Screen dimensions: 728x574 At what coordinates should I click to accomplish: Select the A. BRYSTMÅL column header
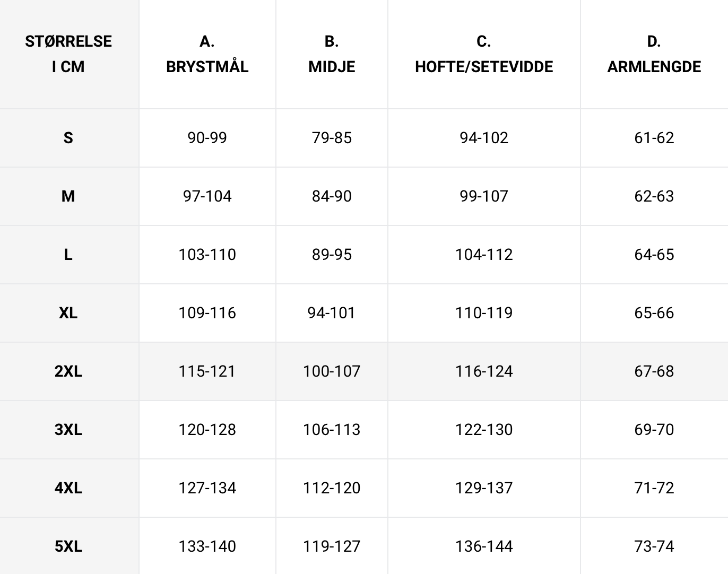[207, 54]
